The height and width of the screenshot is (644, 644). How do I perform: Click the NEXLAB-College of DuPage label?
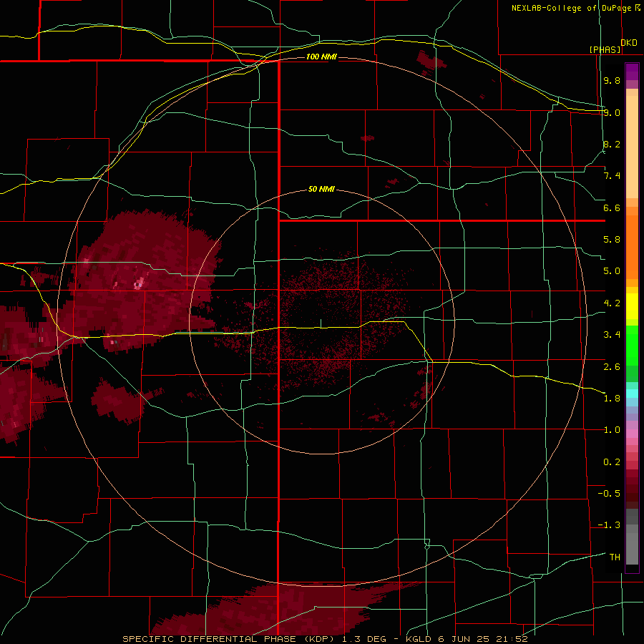click(571, 8)
